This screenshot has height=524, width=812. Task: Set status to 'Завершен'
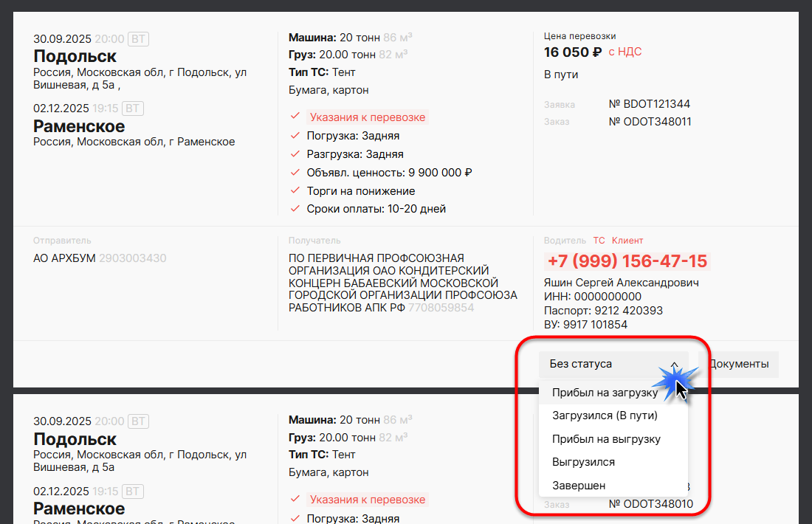[579, 486]
